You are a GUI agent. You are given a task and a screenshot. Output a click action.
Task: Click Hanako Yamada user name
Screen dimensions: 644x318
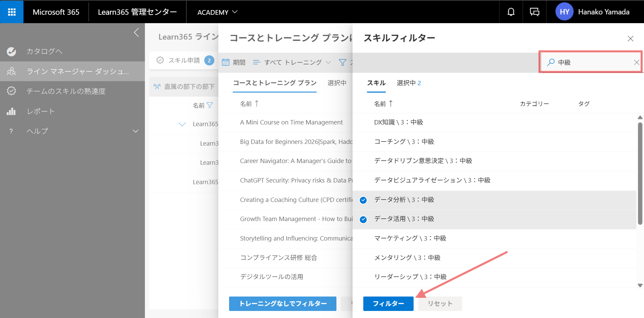[603, 12]
